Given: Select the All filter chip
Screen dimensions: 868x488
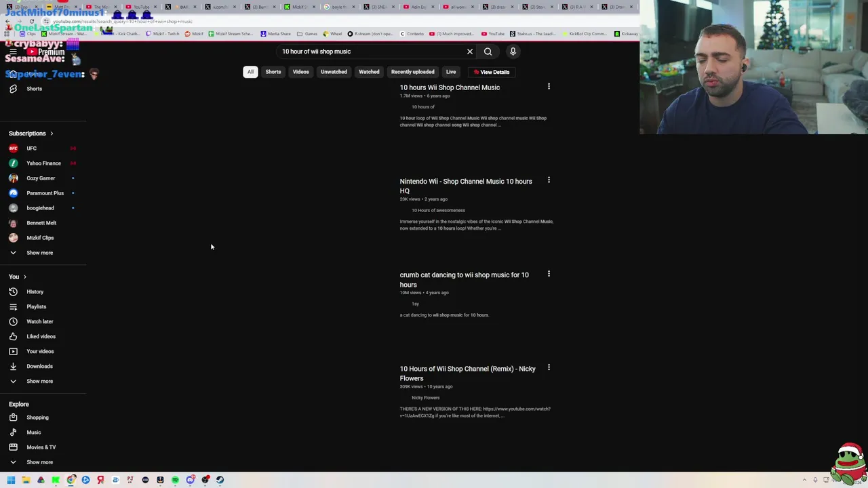Looking at the screenshot, I should pyautogui.click(x=250, y=72).
